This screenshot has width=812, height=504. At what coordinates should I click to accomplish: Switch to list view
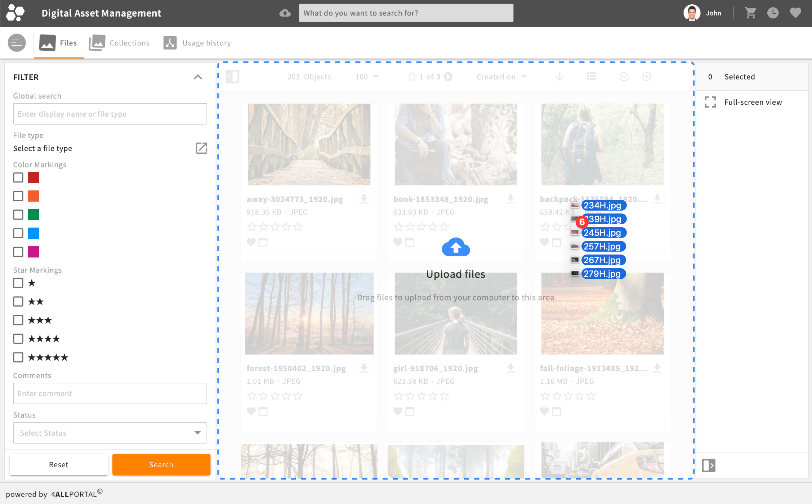[592, 77]
